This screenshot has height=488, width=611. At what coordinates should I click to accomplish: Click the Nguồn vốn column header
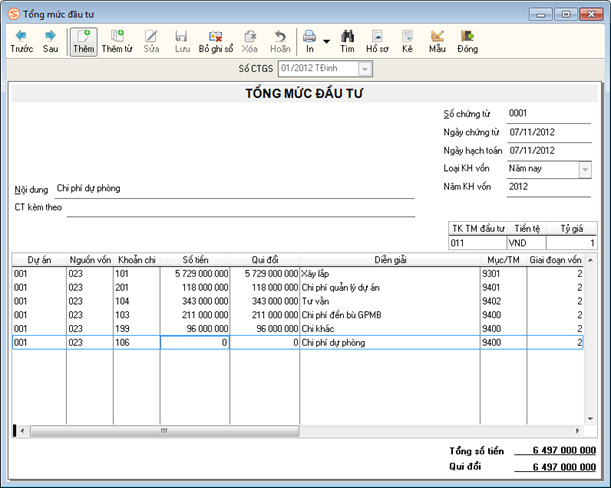90,260
